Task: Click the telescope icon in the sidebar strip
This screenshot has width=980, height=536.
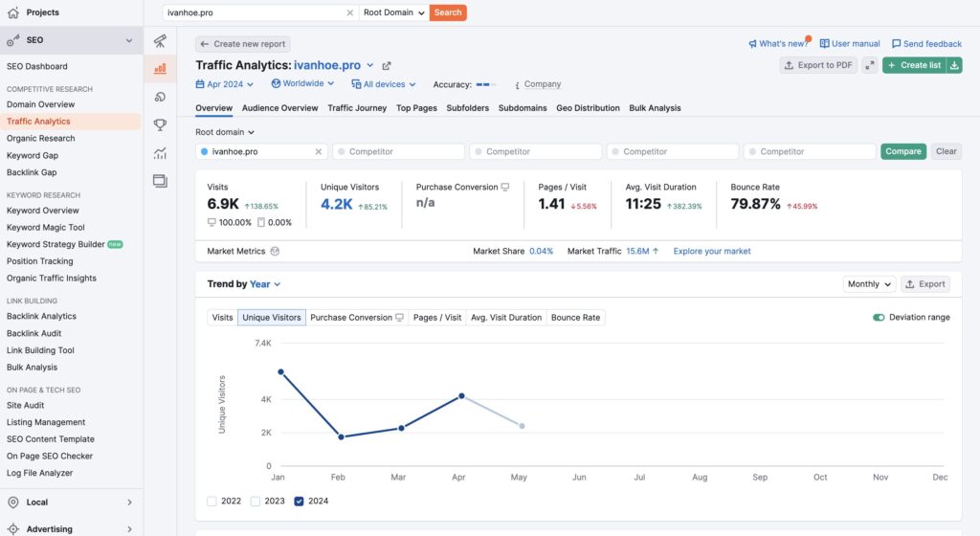Action: (x=160, y=41)
